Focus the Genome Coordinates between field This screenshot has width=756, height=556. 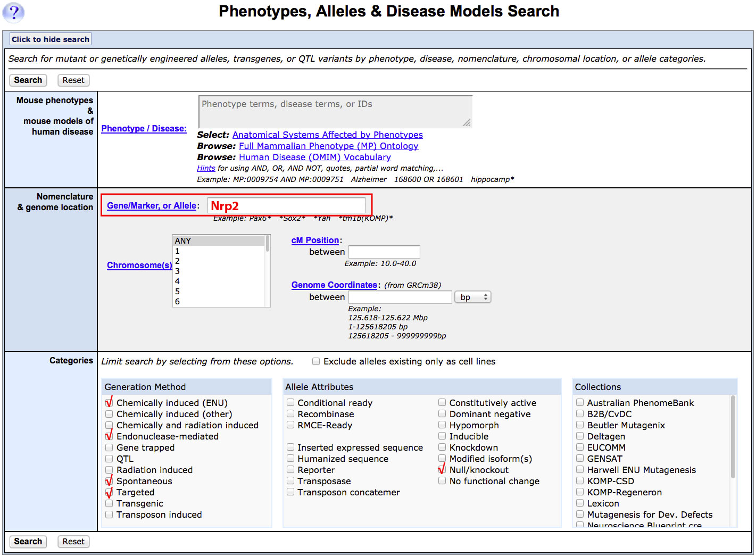click(400, 297)
